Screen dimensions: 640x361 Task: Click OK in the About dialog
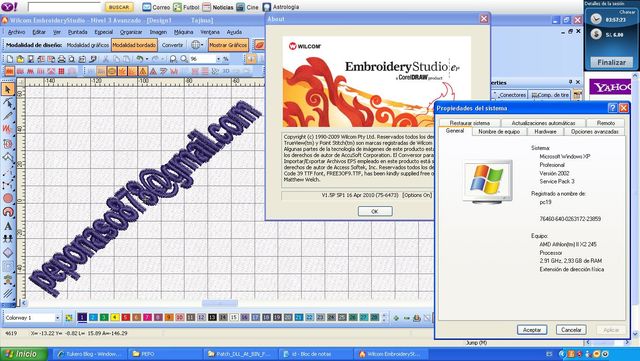pyautogui.click(x=375, y=211)
